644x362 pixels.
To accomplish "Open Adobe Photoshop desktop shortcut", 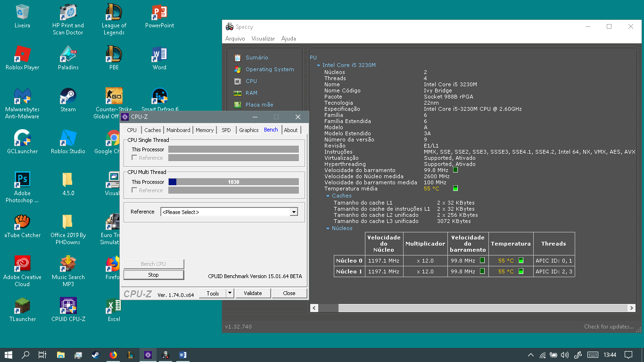I will (22, 188).
